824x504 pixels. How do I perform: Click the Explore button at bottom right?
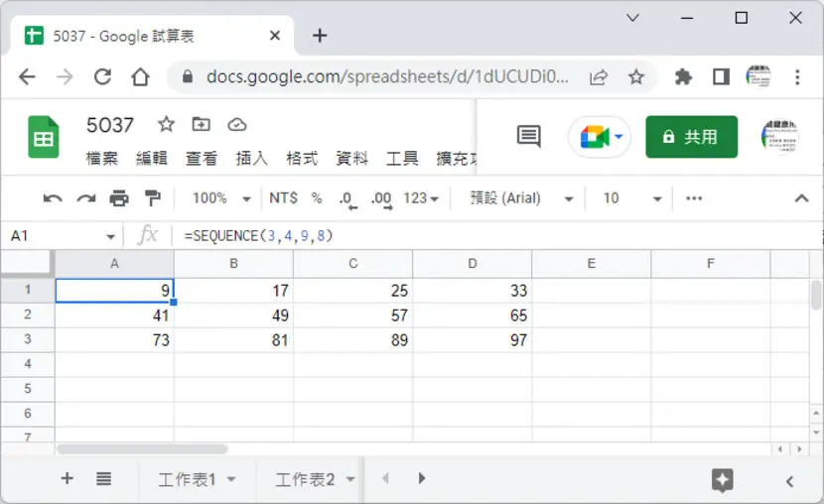click(722, 480)
